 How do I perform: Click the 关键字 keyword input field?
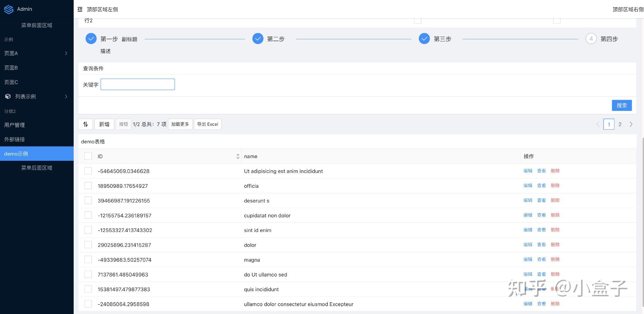pyautogui.click(x=137, y=84)
